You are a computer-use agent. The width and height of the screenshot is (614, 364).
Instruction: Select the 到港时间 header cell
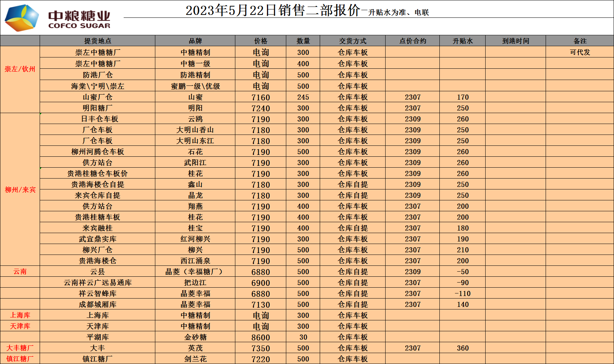pyautogui.click(x=515, y=41)
